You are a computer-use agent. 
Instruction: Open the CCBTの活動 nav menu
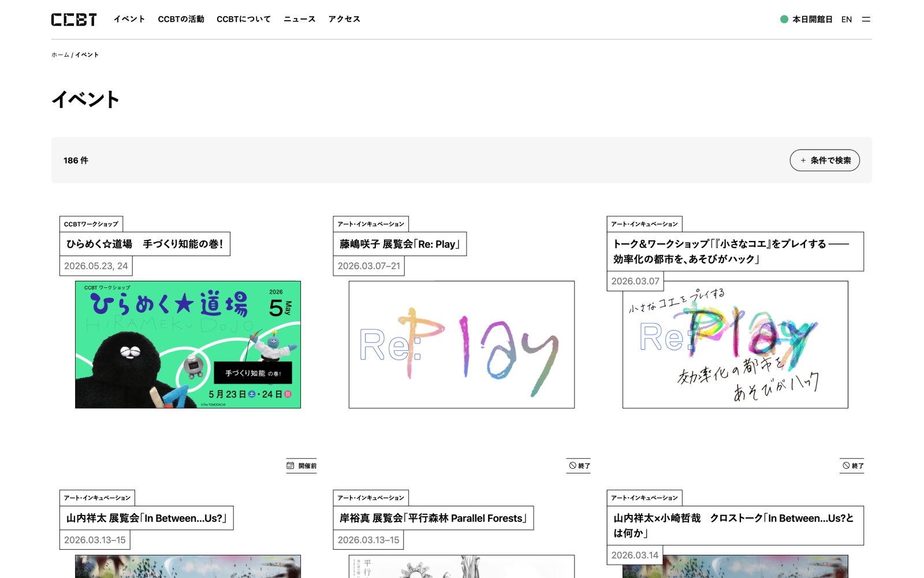coord(181,19)
